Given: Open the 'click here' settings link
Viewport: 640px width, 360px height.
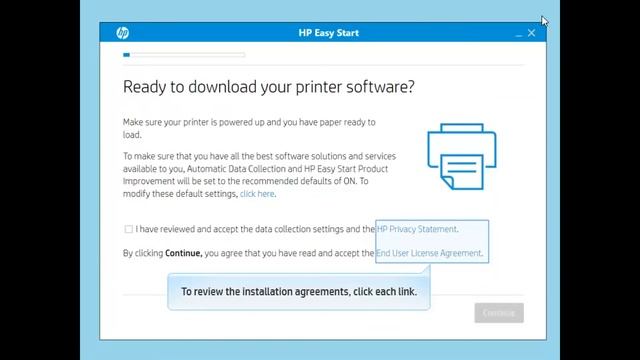Looking at the screenshot, I should (257, 194).
